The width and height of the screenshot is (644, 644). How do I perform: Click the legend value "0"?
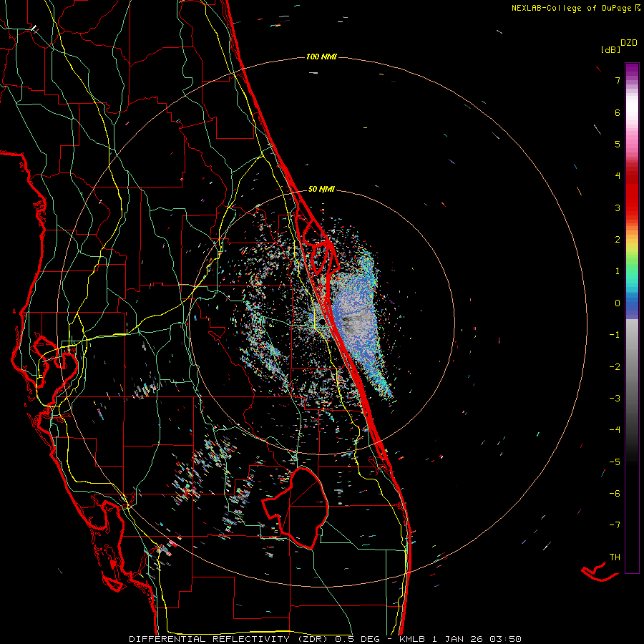[x=618, y=303]
